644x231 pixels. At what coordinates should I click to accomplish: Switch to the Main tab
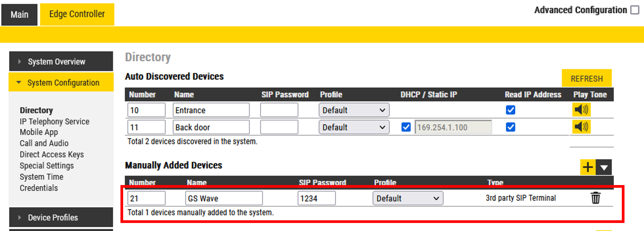pyautogui.click(x=19, y=15)
